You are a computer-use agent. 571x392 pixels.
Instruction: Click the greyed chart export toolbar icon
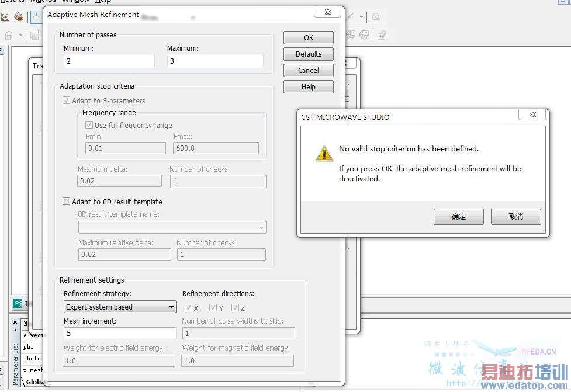tap(382, 35)
